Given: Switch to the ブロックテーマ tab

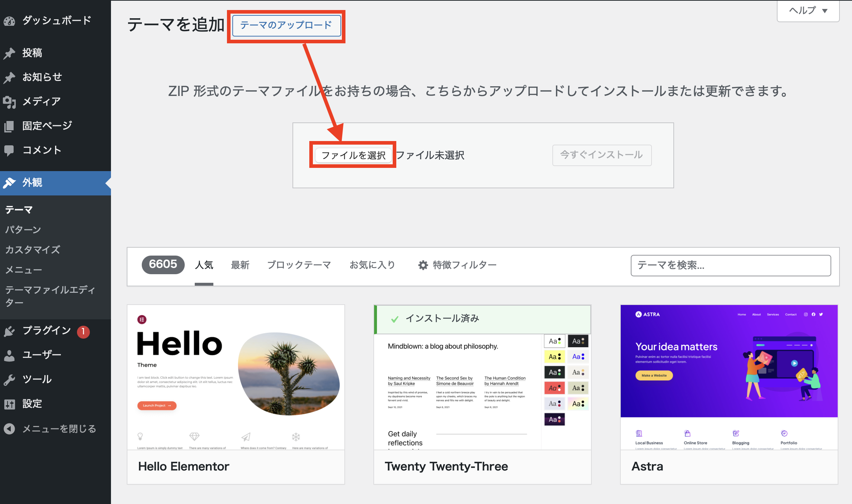Looking at the screenshot, I should [x=299, y=265].
